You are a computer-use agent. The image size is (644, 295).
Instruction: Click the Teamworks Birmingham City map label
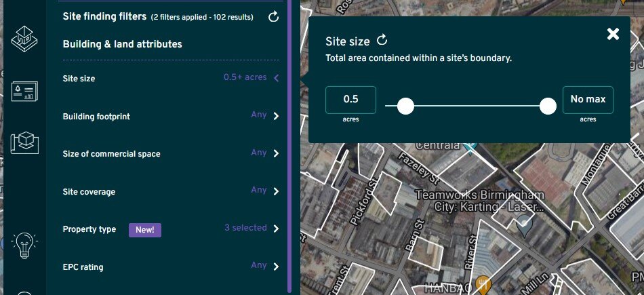[480, 201]
